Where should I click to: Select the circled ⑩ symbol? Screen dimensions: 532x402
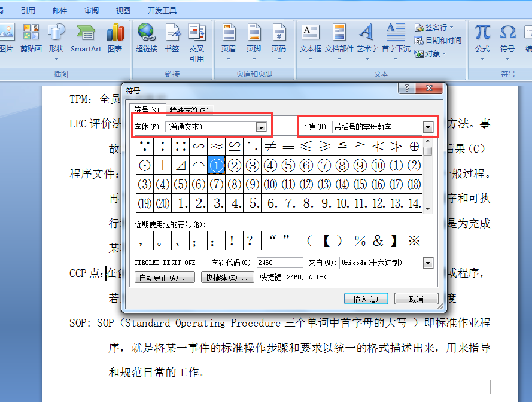378,166
